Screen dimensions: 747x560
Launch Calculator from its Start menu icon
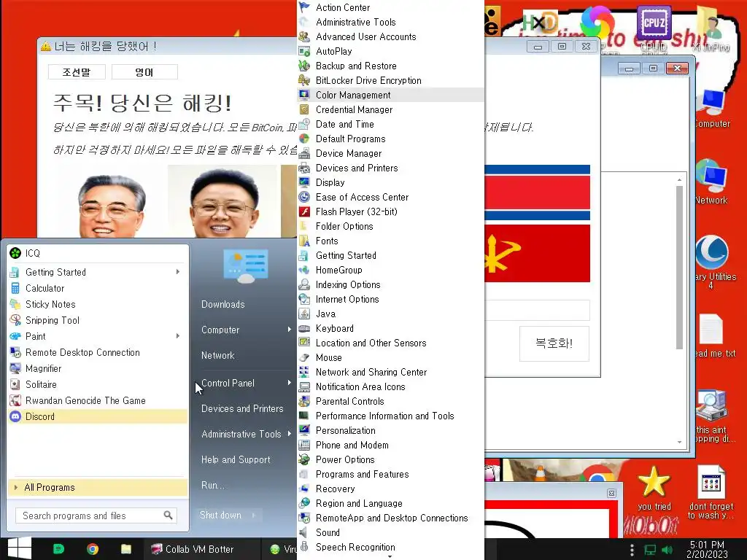(15, 288)
